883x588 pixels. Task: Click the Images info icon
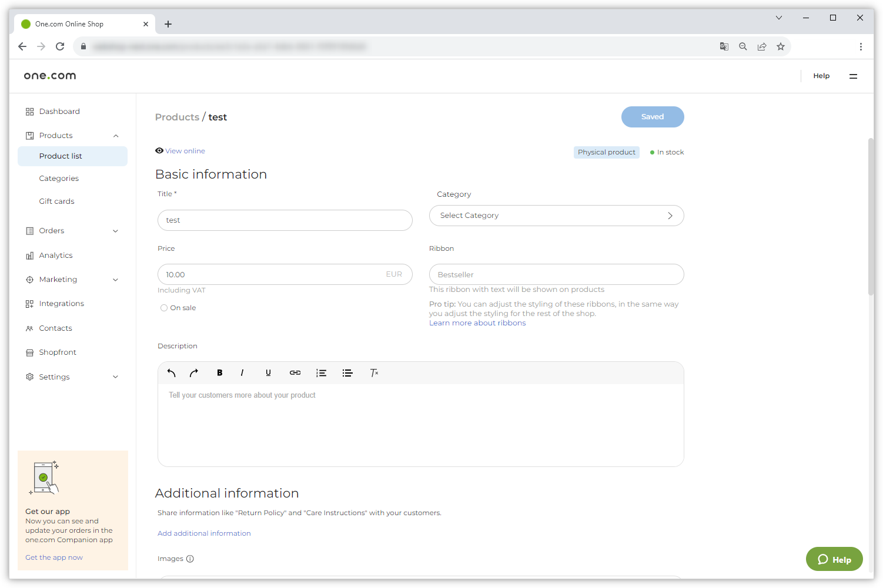click(x=190, y=559)
